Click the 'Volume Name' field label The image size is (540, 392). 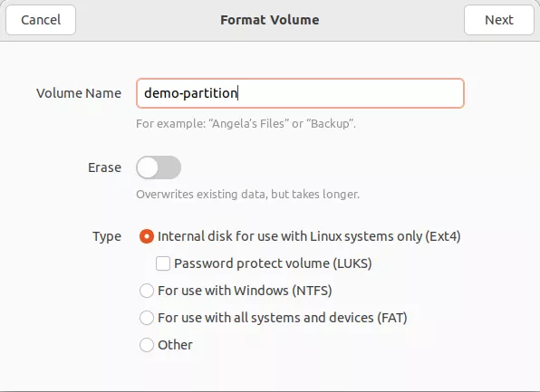[79, 93]
